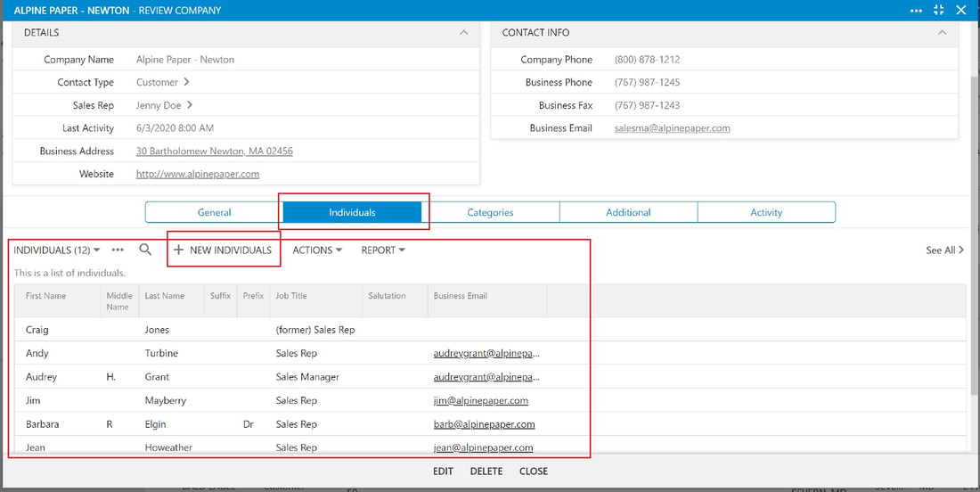
Task: Open the ellipsis menu beside Individuals (12)
Action: point(118,250)
